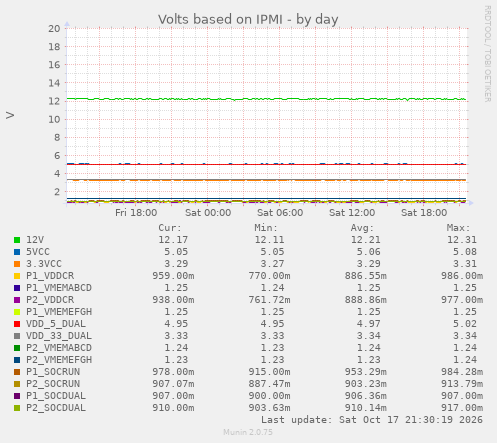
Task: Click the 'Sat 12:00' time axis label
Action: [x=352, y=213]
